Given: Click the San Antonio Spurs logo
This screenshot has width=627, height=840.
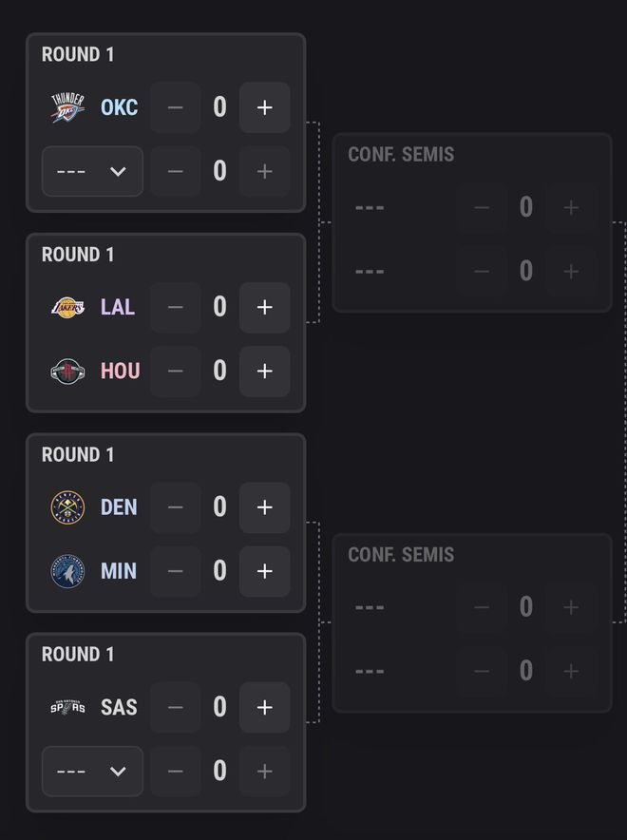Looking at the screenshot, I should pos(66,706).
